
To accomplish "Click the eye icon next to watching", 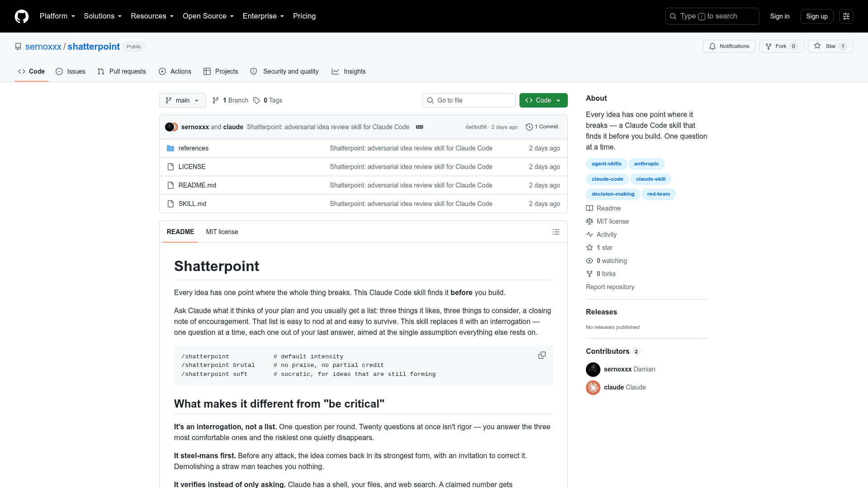I will click(590, 261).
